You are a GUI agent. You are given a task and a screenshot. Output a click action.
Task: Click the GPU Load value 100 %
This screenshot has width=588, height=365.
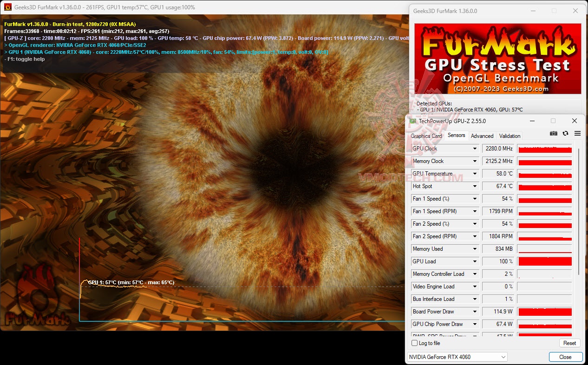pyautogui.click(x=498, y=261)
